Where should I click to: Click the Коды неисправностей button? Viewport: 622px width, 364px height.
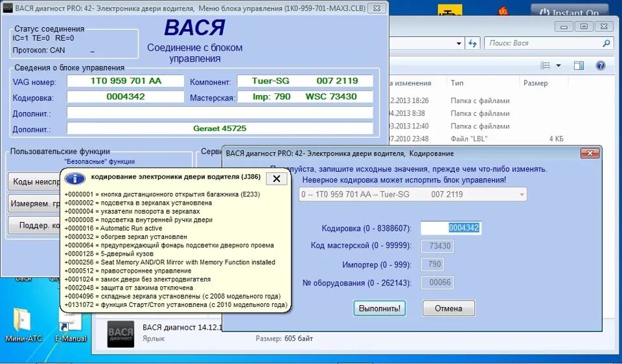tap(34, 181)
